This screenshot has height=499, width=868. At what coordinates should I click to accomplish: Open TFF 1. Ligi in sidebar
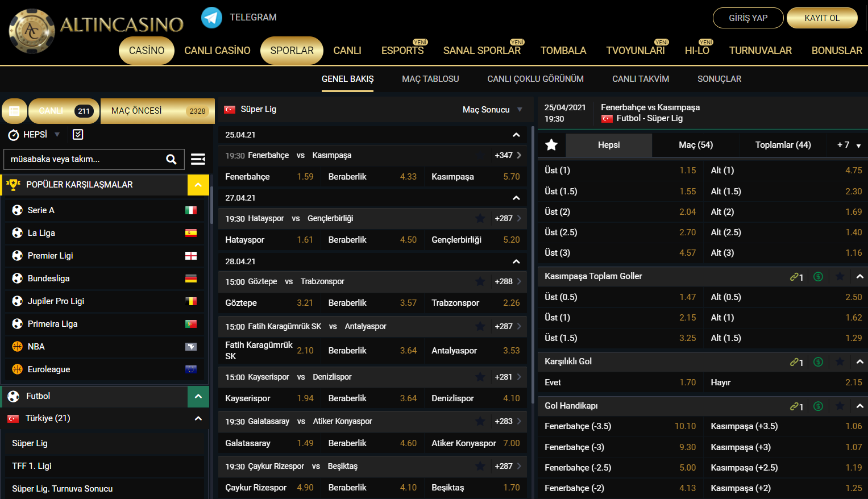tap(104, 466)
